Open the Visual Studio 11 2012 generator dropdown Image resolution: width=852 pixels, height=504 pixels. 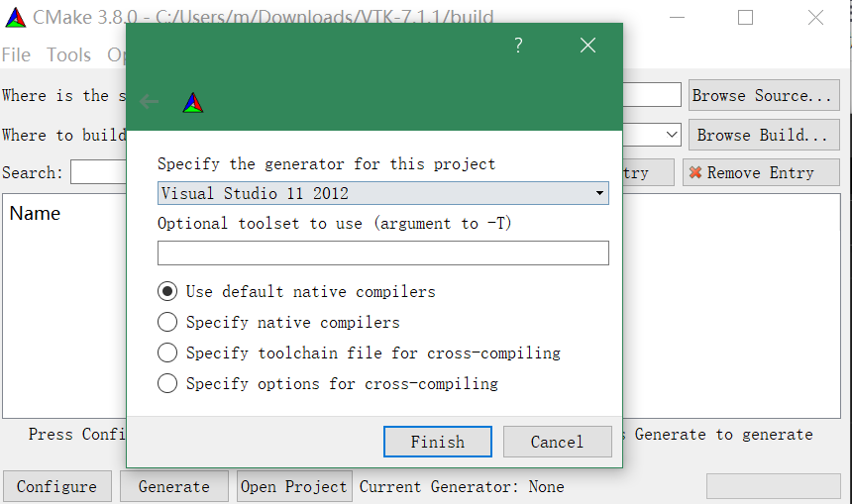[x=382, y=193]
